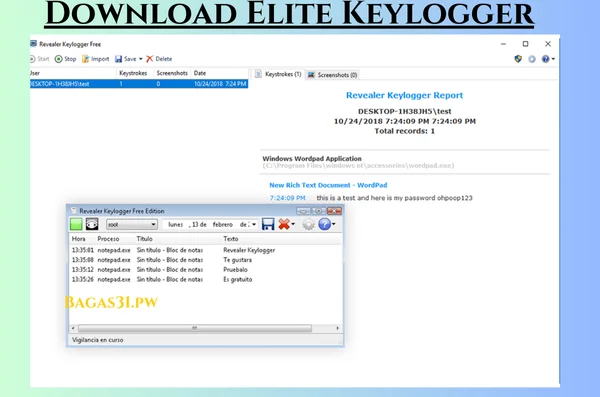Click the gray settings icon beside the shield

(x=532, y=59)
